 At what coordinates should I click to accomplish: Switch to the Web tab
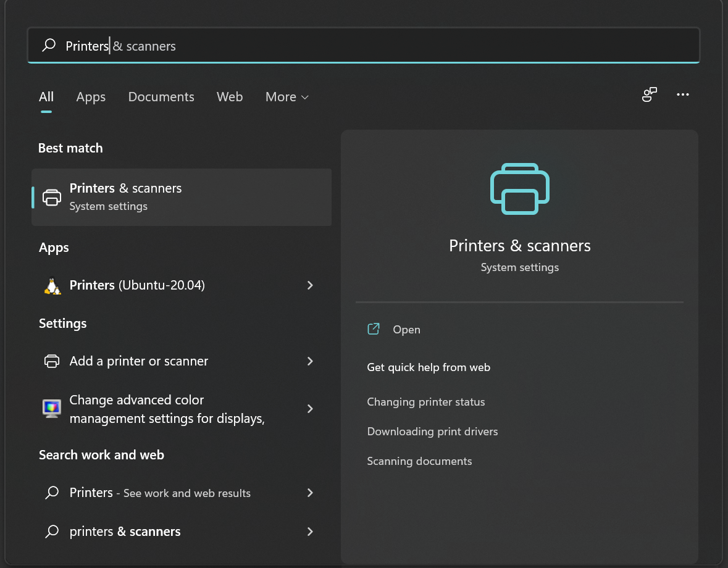click(229, 96)
